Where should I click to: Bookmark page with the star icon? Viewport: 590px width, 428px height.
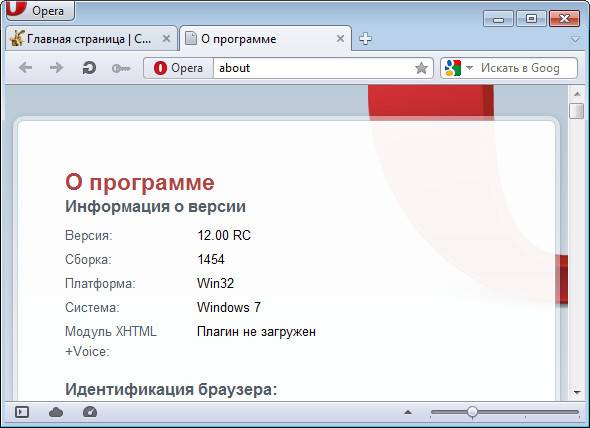421,68
